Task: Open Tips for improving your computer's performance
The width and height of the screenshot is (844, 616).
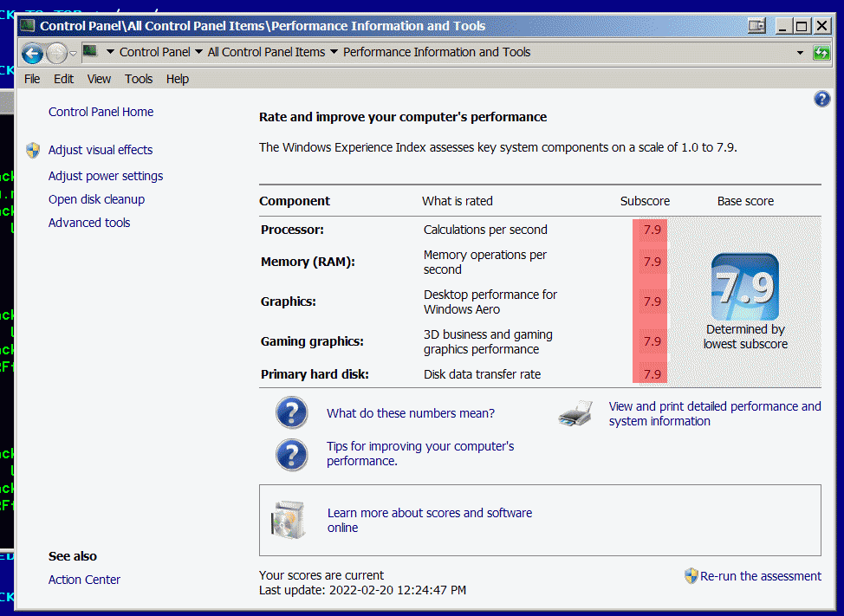Action: pyautogui.click(x=420, y=453)
